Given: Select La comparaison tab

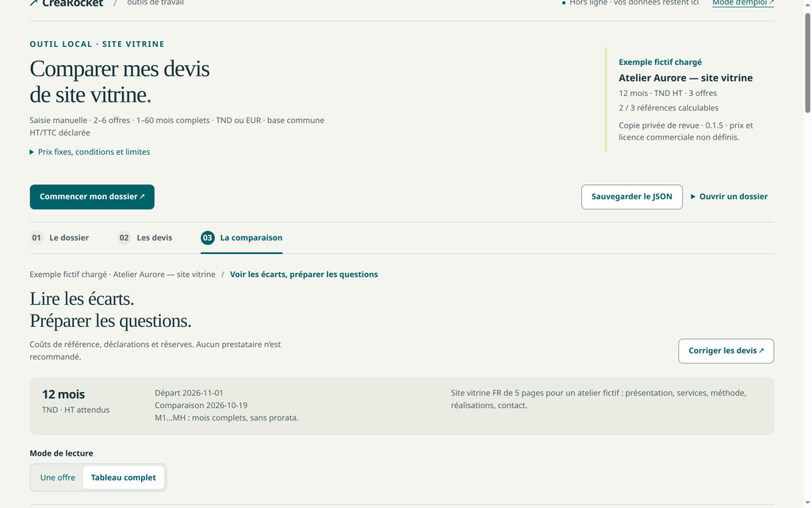Looking at the screenshot, I should pyautogui.click(x=241, y=238).
